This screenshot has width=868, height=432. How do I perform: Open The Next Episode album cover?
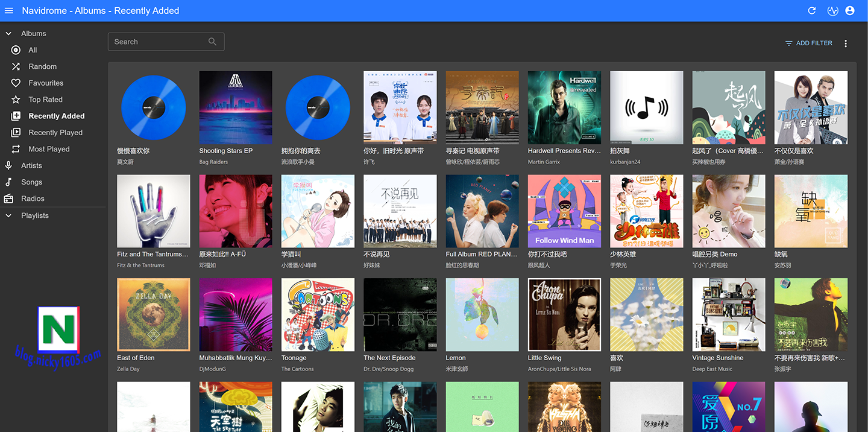[400, 314]
